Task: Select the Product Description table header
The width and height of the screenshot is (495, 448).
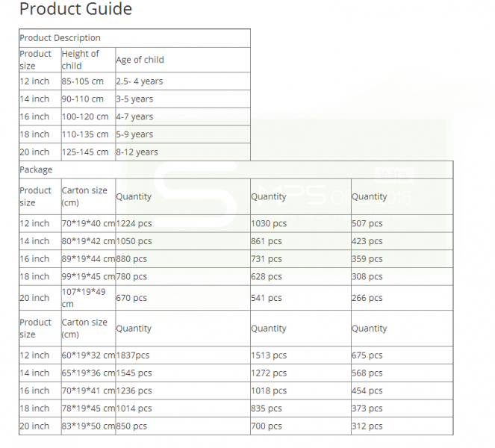Action: tap(60, 38)
